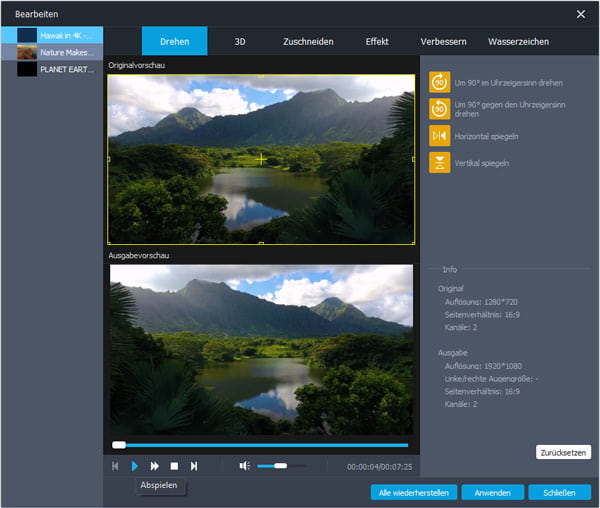The image size is (600, 508).
Task: Go to the Verbessern tab
Action: pos(439,42)
